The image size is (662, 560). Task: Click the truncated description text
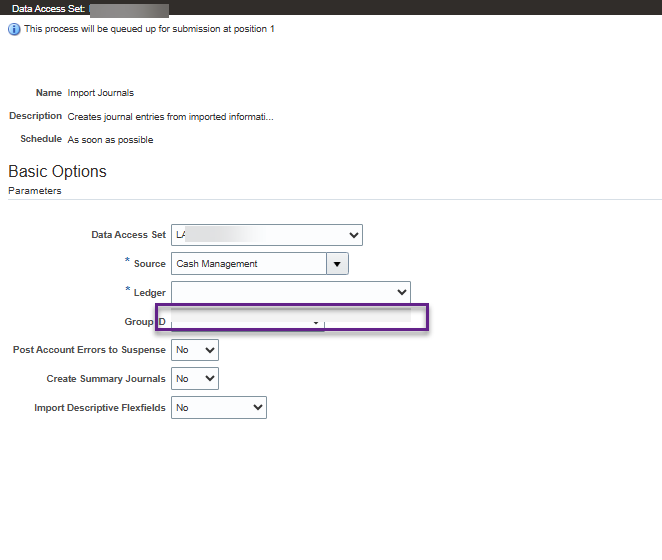click(x=171, y=117)
